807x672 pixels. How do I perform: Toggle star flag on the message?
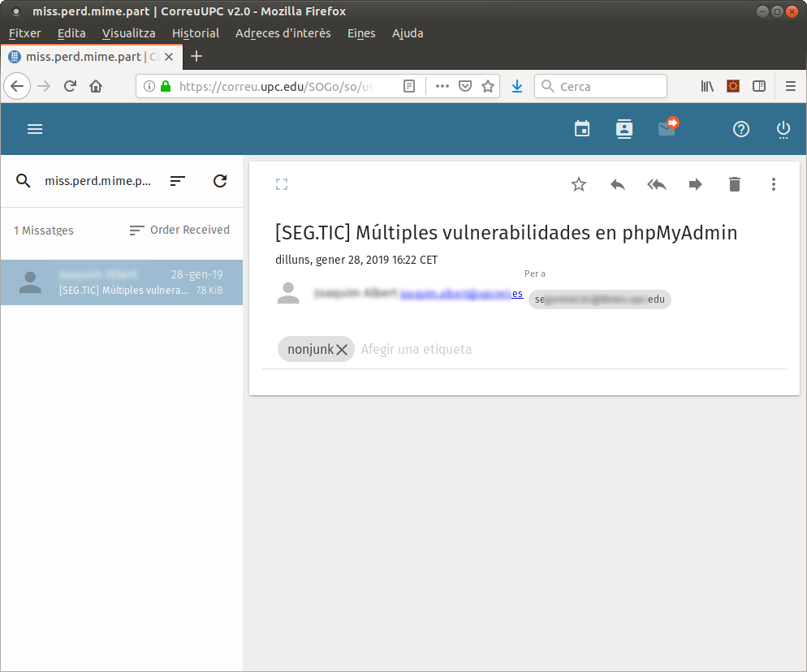click(x=578, y=184)
